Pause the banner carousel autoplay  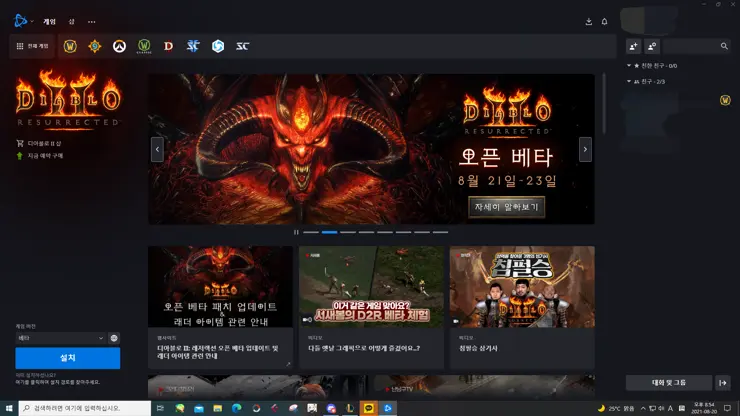296,232
